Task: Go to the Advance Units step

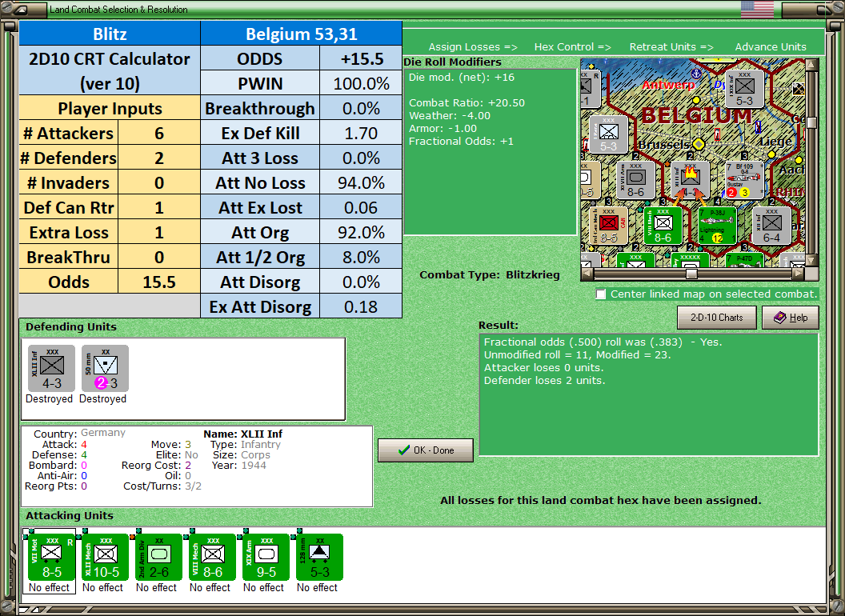Action: (x=771, y=47)
